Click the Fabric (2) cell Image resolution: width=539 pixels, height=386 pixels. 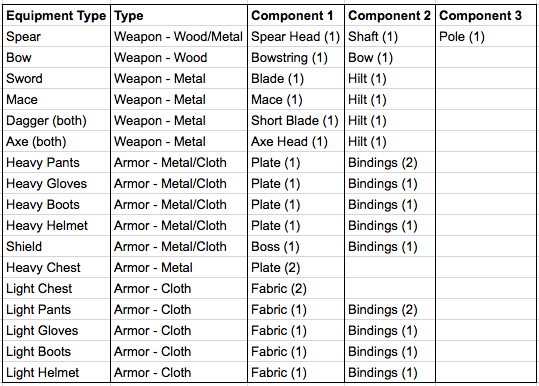[x=296, y=288]
